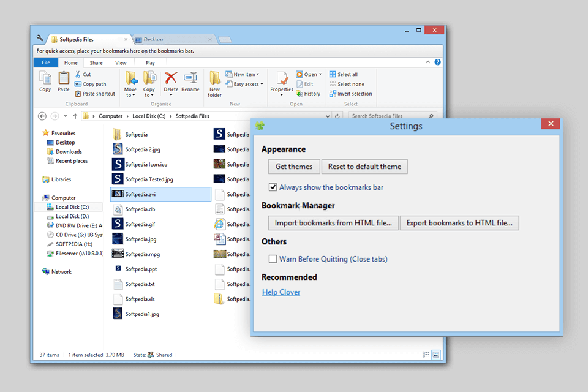Screen dimensions: 588x392
Task: Open the blue Help question icon
Action: [x=437, y=62]
